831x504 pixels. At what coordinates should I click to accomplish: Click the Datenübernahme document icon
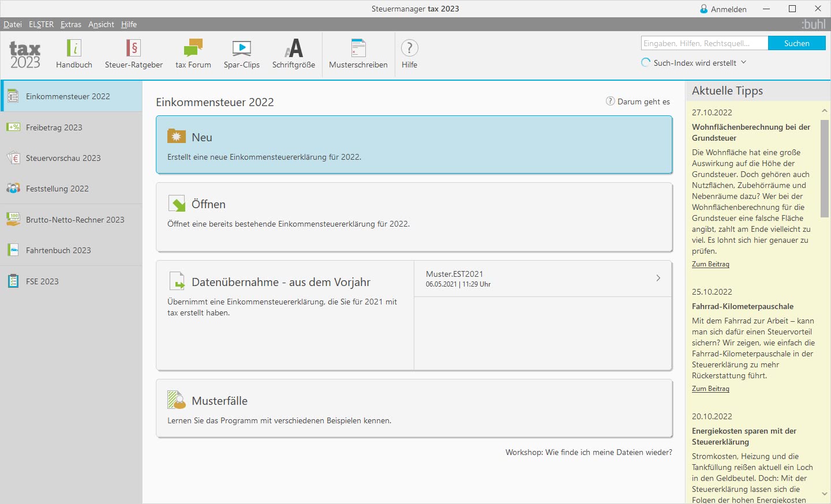pos(177,281)
